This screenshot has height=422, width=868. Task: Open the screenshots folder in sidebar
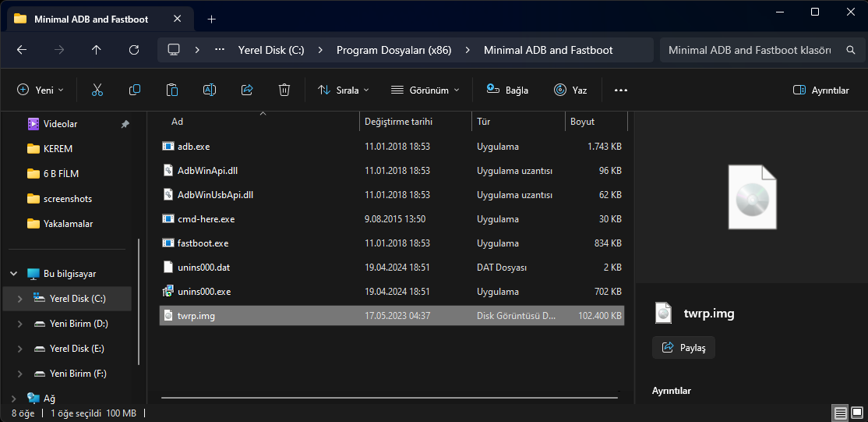pyautogui.click(x=59, y=199)
